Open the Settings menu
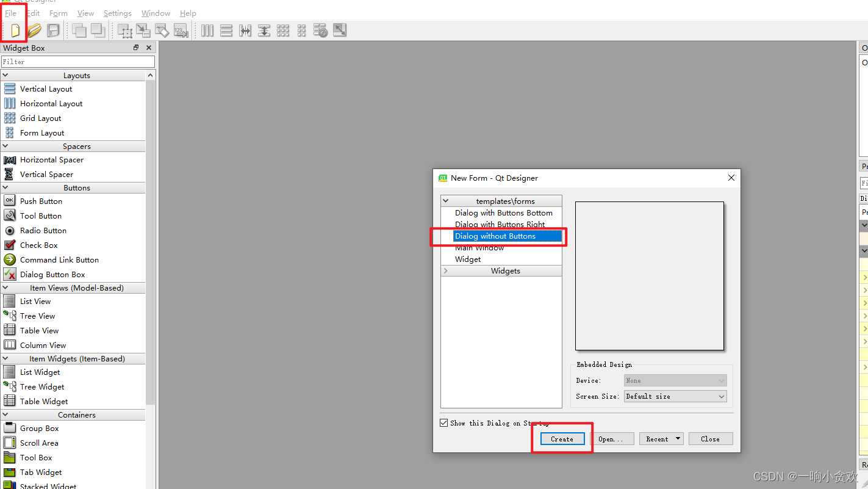 pyautogui.click(x=118, y=13)
